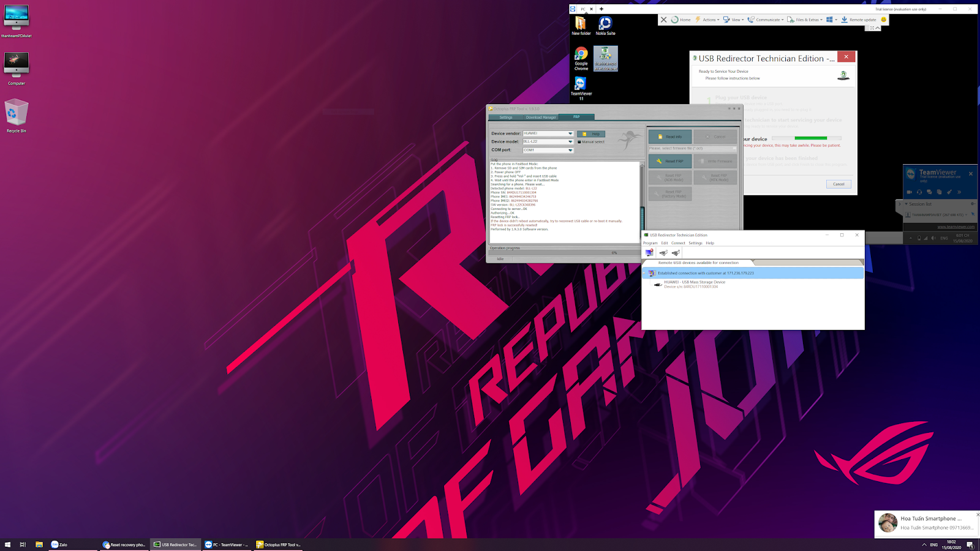Switch to the Download Manager tab
Image resolution: width=980 pixels, height=551 pixels.
pos(541,117)
